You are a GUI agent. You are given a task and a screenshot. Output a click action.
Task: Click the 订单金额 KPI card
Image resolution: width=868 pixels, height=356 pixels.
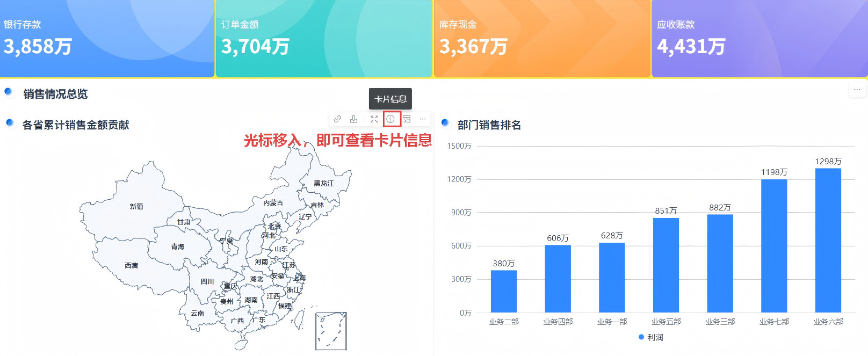(x=324, y=39)
